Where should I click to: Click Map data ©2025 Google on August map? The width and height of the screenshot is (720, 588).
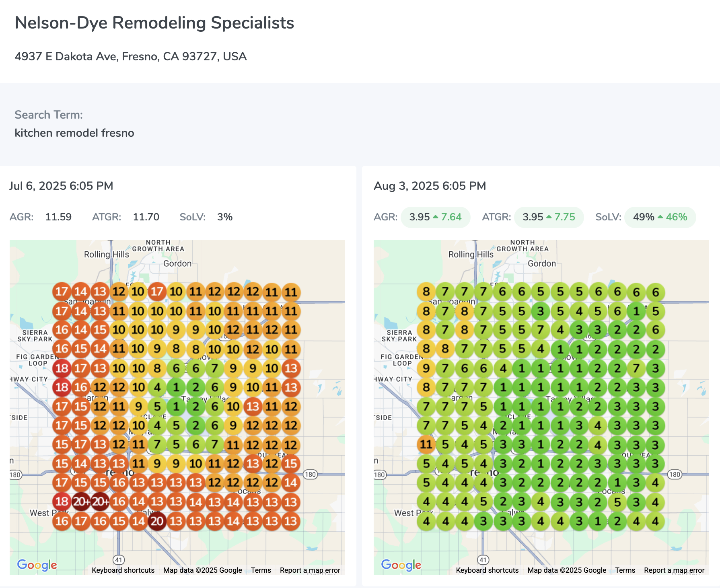pyautogui.click(x=567, y=570)
